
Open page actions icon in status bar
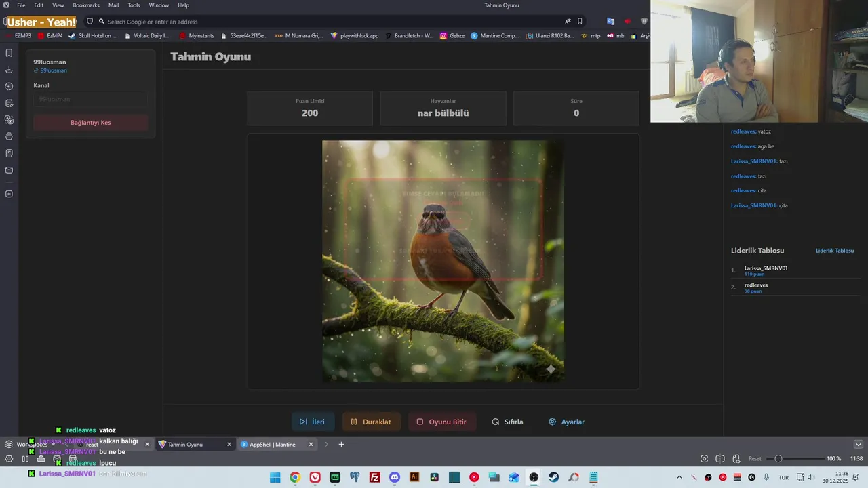click(736, 459)
